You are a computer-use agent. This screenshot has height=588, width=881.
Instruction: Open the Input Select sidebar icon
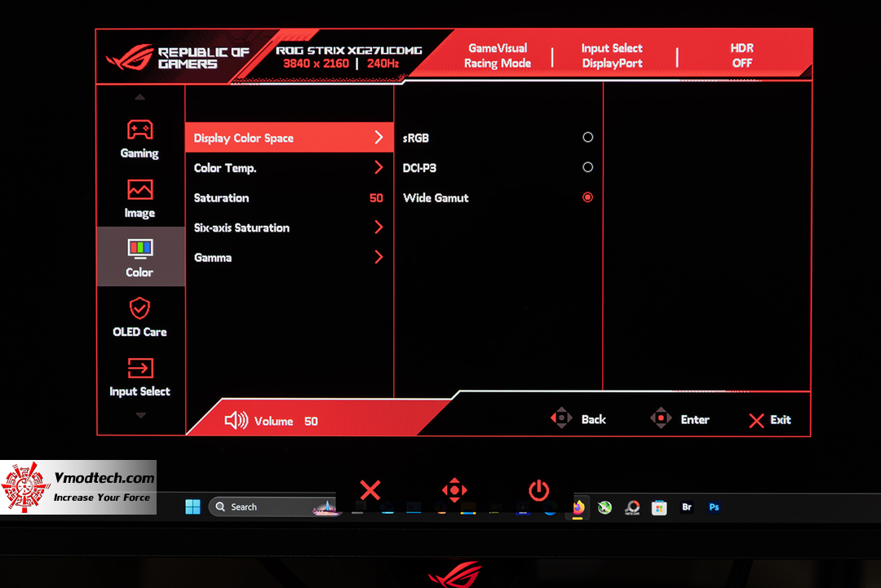[x=140, y=369]
